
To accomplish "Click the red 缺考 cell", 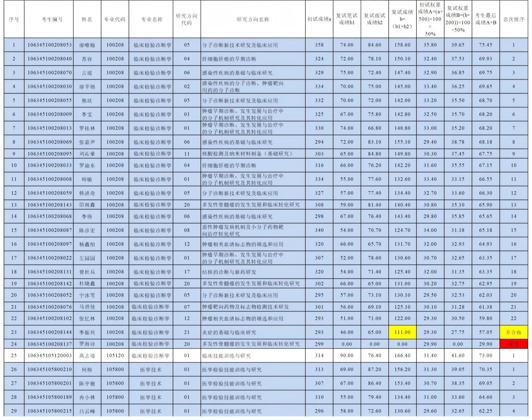I will tap(514, 344).
